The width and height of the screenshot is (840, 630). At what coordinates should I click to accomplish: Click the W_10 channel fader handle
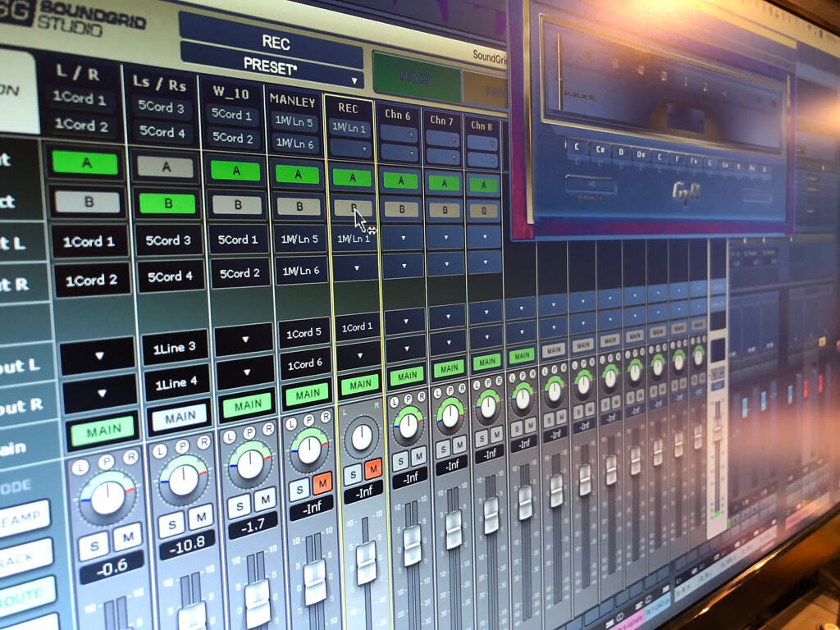[258, 603]
